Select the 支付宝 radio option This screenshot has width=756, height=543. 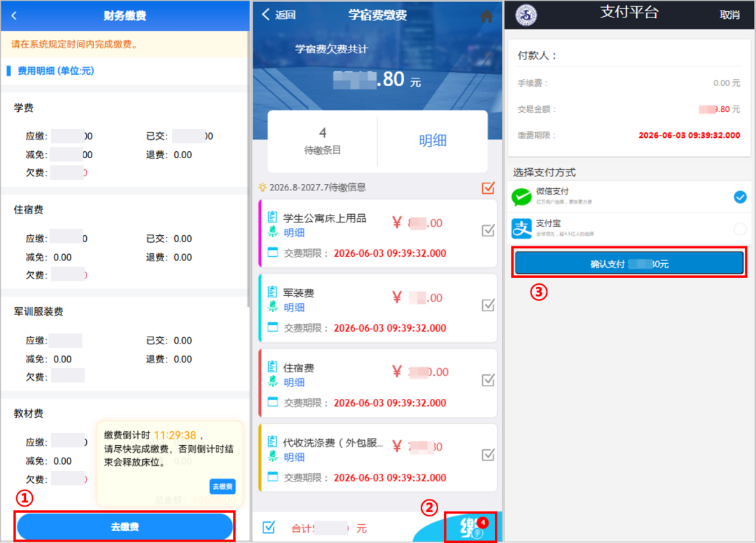740,228
